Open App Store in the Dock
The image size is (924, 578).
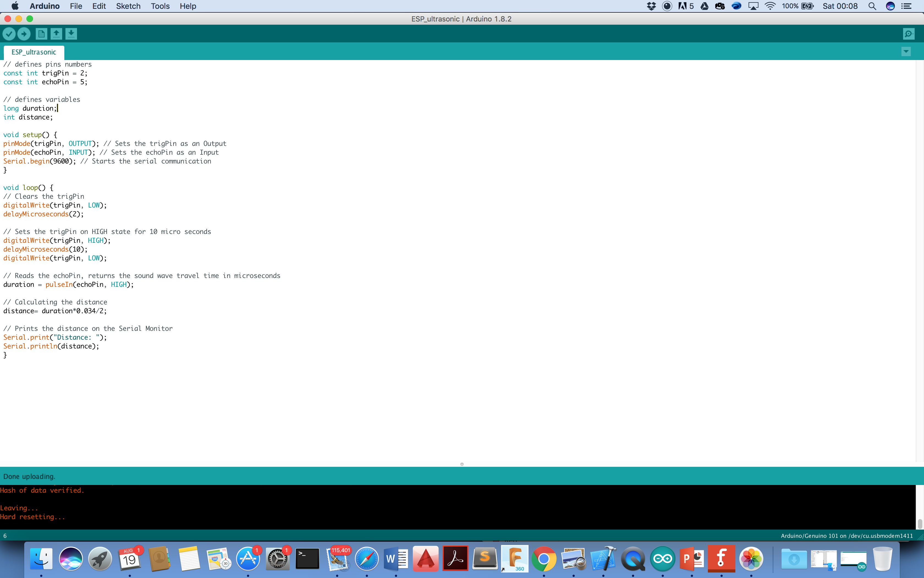pyautogui.click(x=248, y=559)
